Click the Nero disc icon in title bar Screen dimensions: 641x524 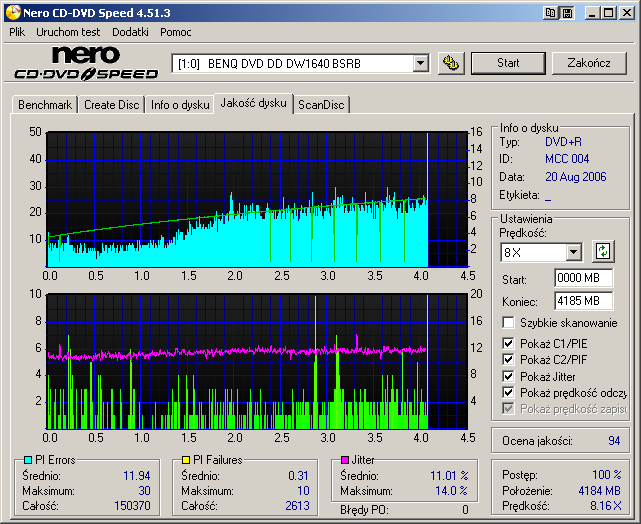pos(13,13)
